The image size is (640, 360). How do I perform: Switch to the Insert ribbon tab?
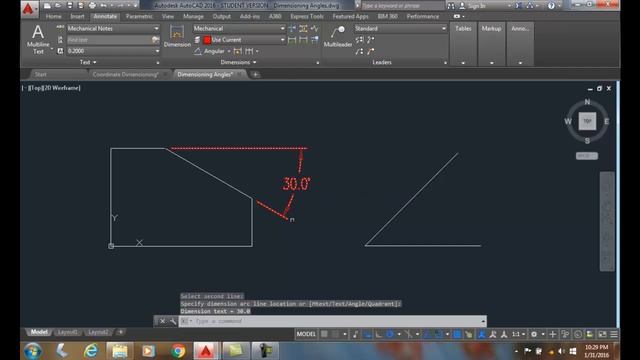tap(77, 16)
